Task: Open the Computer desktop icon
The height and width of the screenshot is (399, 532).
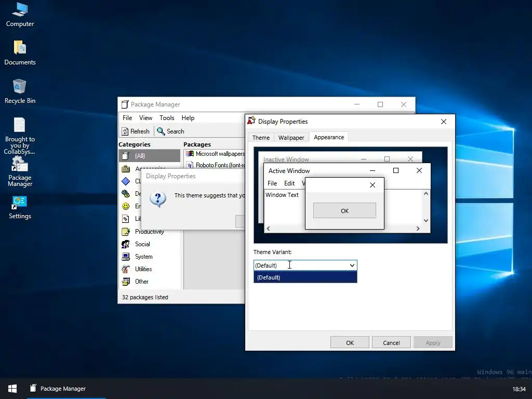Action: pyautogui.click(x=20, y=14)
